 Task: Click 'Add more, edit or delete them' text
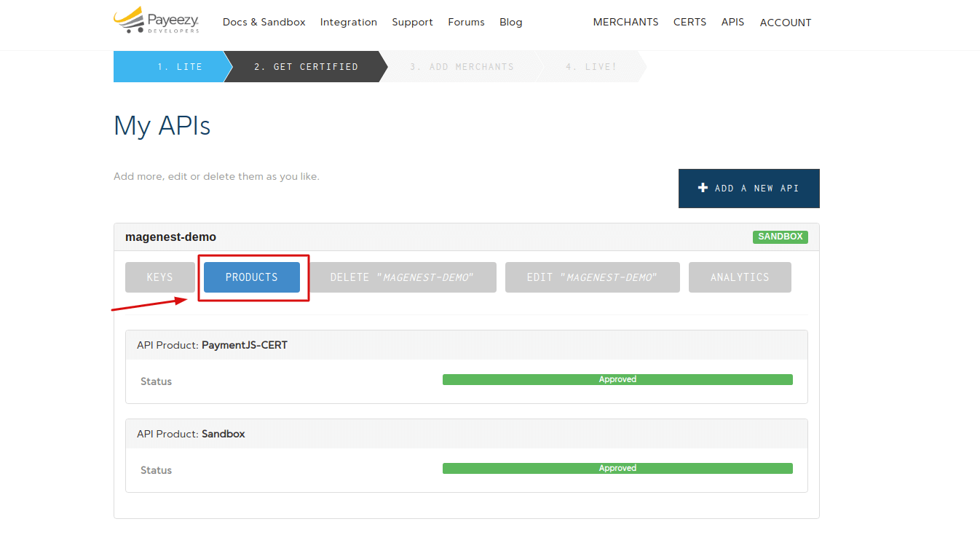[x=216, y=176]
